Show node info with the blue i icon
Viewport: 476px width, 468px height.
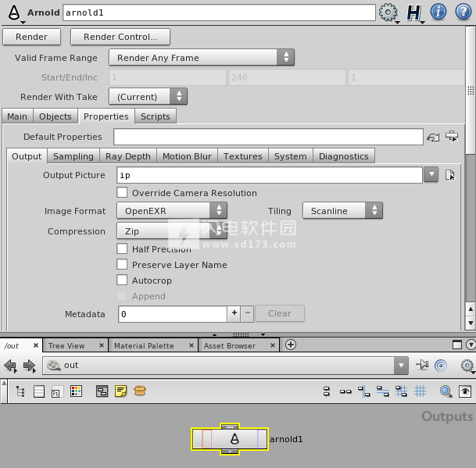pyautogui.click(x=438, y=12)
